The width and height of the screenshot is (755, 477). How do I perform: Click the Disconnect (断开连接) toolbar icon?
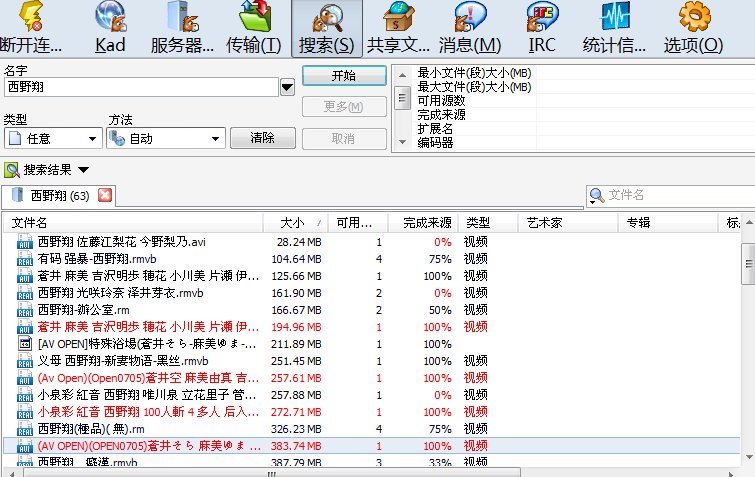[x=31, y=28]
